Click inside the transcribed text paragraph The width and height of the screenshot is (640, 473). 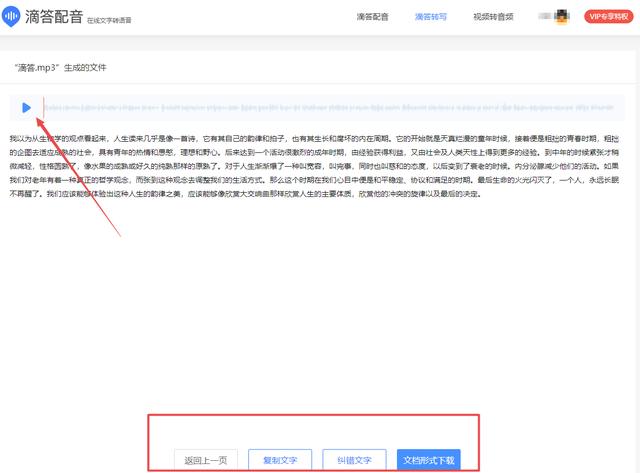(320, 164)
